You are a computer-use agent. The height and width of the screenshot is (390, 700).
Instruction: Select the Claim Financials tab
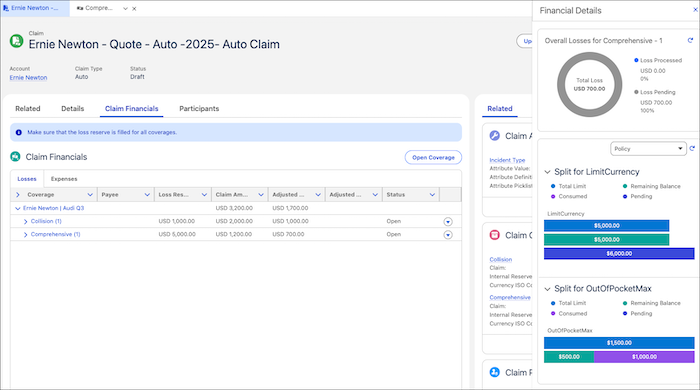tap(132, 108)
